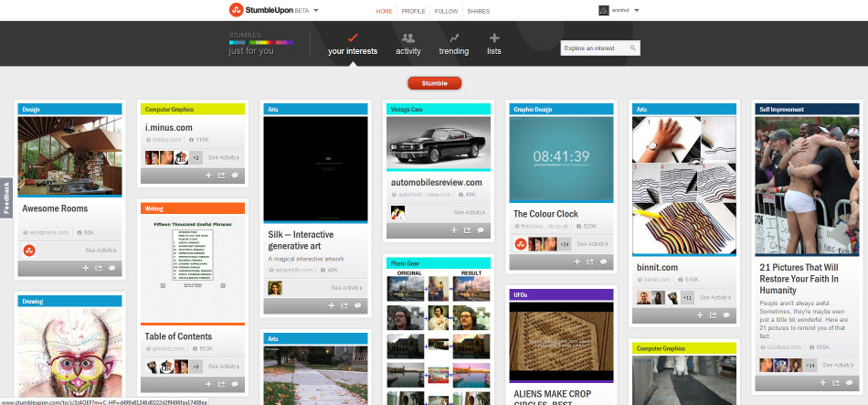
Task: Open The Colour Clock title link
Action: click(x=545, y=214)
